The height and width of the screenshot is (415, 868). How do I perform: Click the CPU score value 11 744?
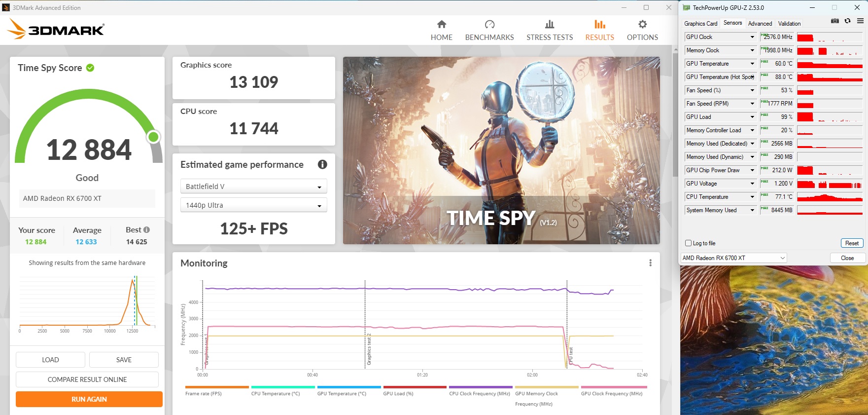pyautogui.click(x=254, y=128)
